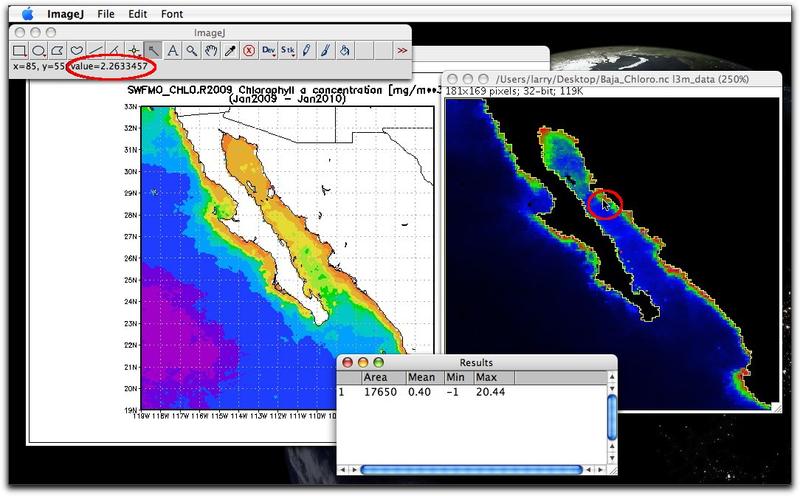This screenshot has height=496, width=800.
Task: Click the Results horizontal scrollbar thumb
Action: (x=471, y=469)
